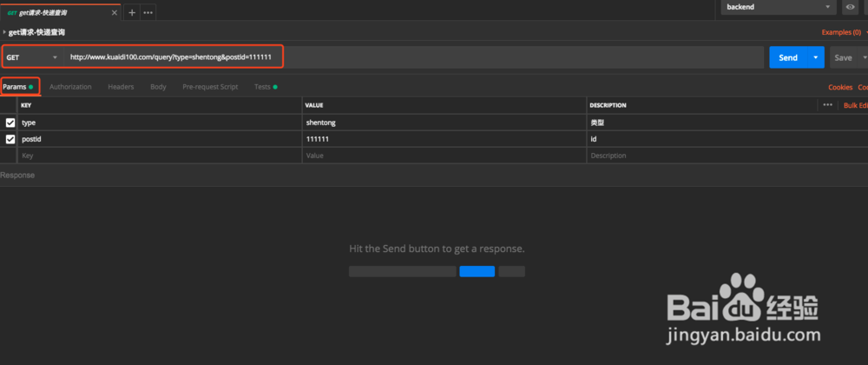
Task: Uncheck the postId parameter checkbox
Action: 10,139
